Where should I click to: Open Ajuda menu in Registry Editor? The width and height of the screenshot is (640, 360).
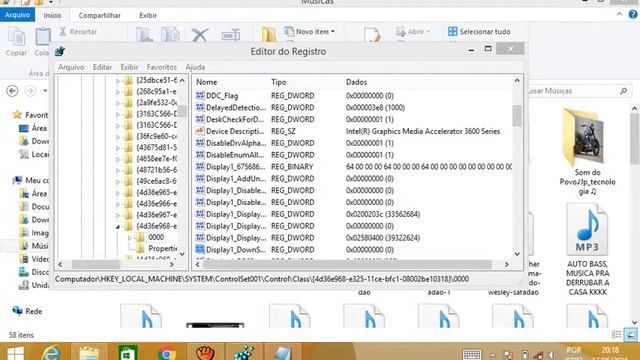click(x=195, y=67)
